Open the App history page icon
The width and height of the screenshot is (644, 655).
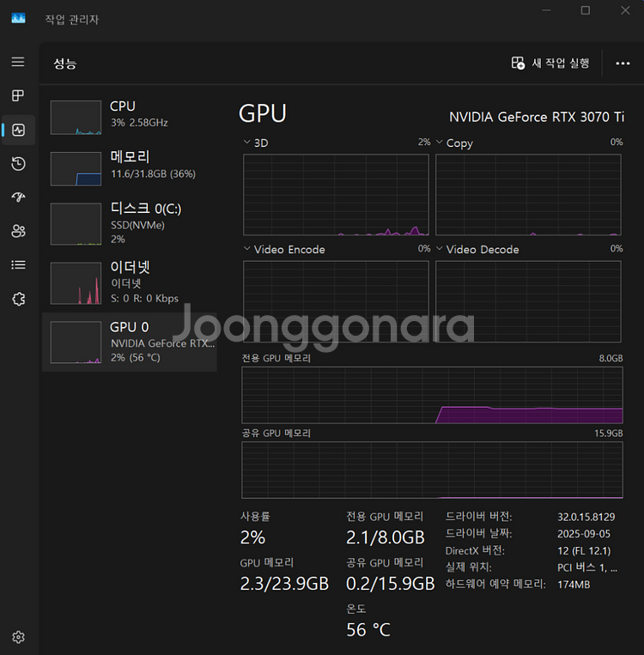[x=18, y=164]
